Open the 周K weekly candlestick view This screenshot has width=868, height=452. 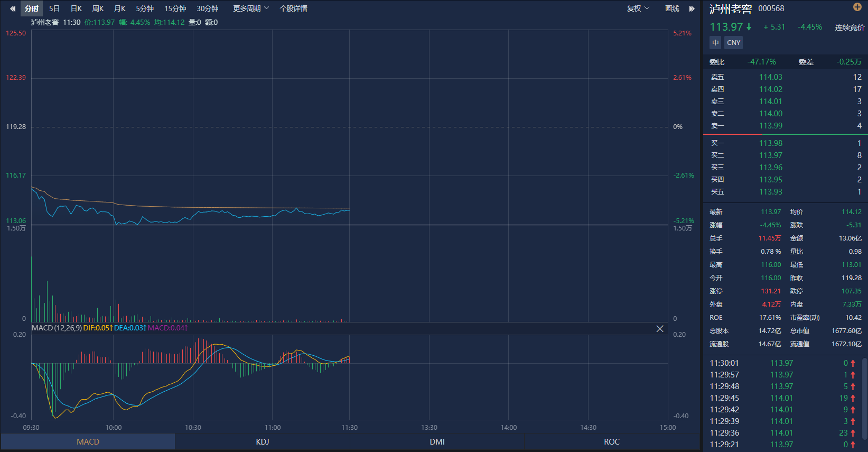98,8
